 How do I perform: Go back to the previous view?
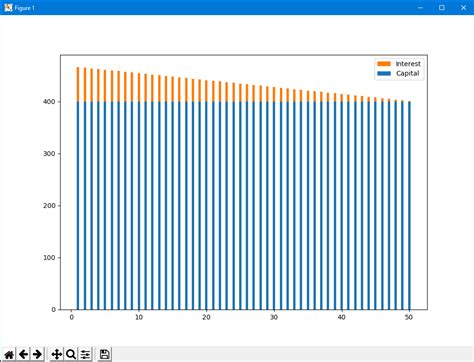23,354
